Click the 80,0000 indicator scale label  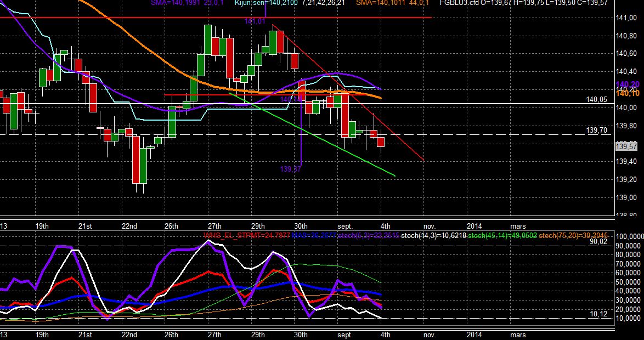(x=629, y=255)
